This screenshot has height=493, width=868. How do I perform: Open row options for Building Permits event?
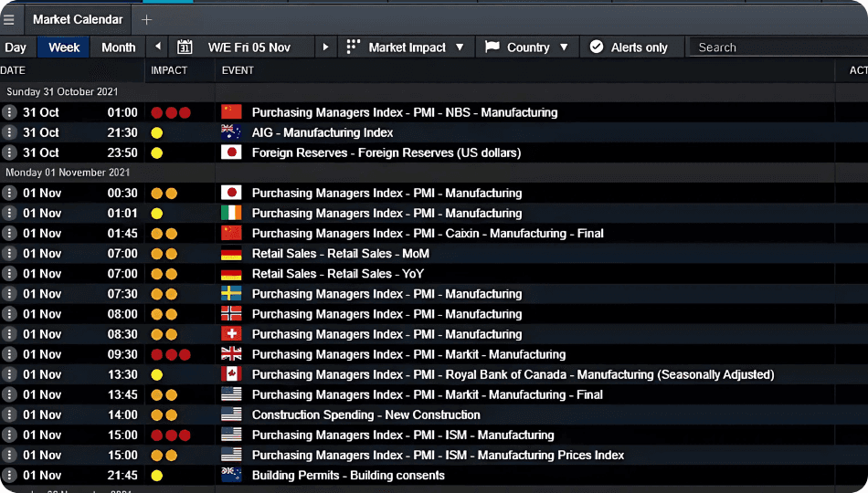9,475
